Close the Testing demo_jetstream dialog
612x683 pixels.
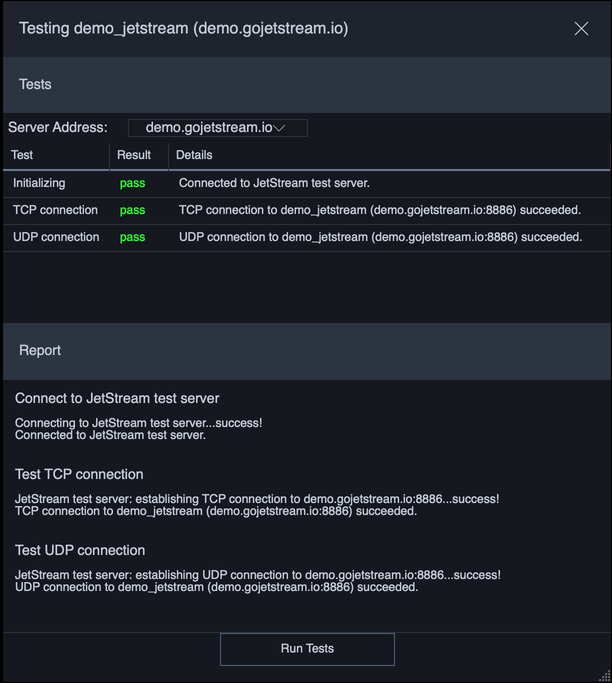(x=581, y=29)
